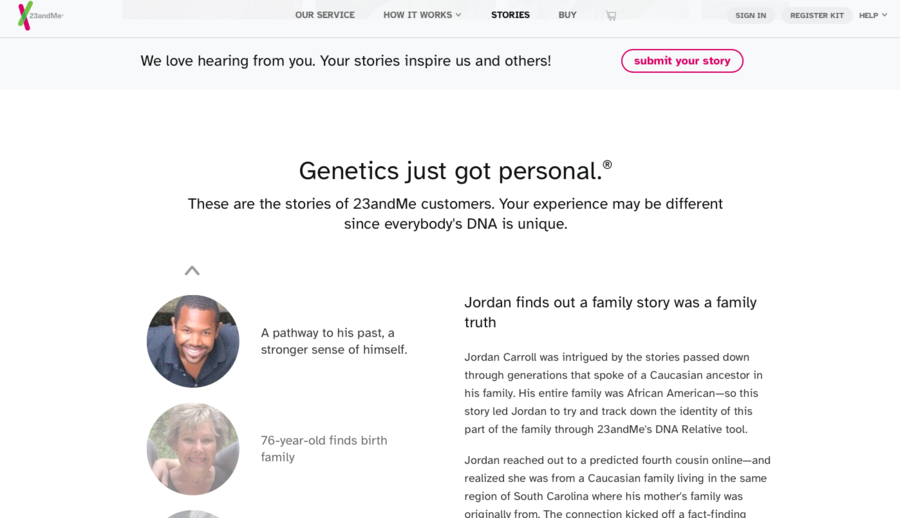This screenshot has width=900, height=518.
Task: Click the submit your story button
Action: [682, 61]
